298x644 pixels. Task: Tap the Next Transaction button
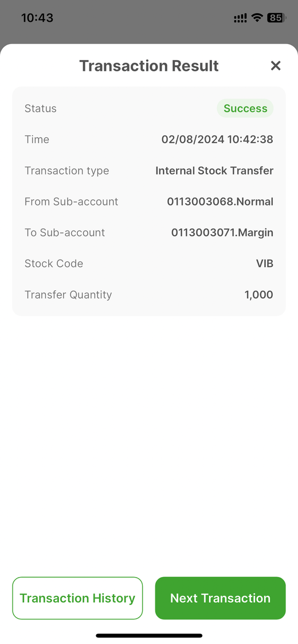[x=220, y=598]
